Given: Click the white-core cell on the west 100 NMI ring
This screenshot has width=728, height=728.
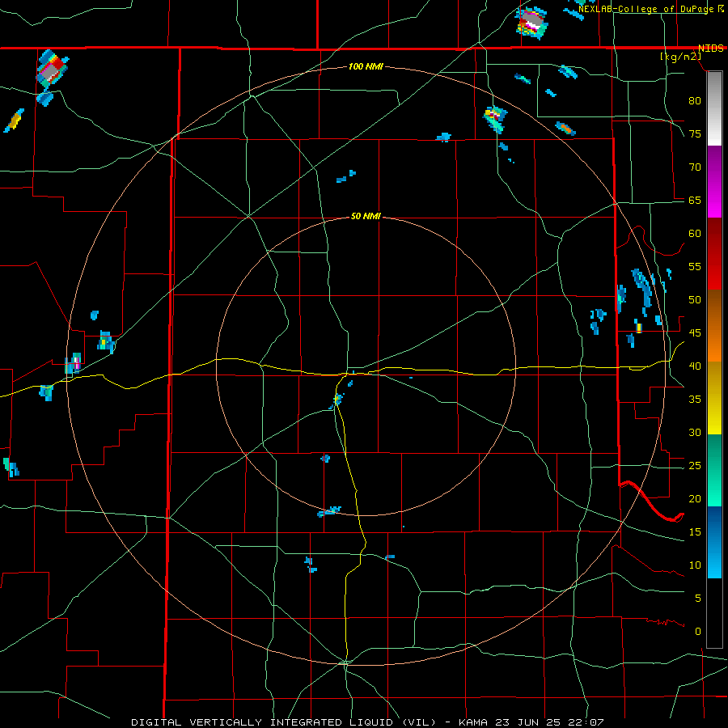Looking at the screenshot, I should coord(74,363).
